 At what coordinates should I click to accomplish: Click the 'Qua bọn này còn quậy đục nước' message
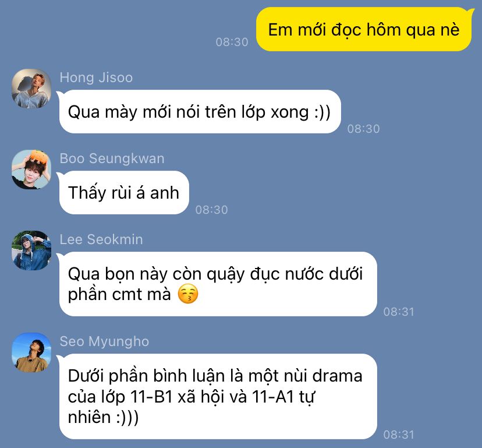218,284
